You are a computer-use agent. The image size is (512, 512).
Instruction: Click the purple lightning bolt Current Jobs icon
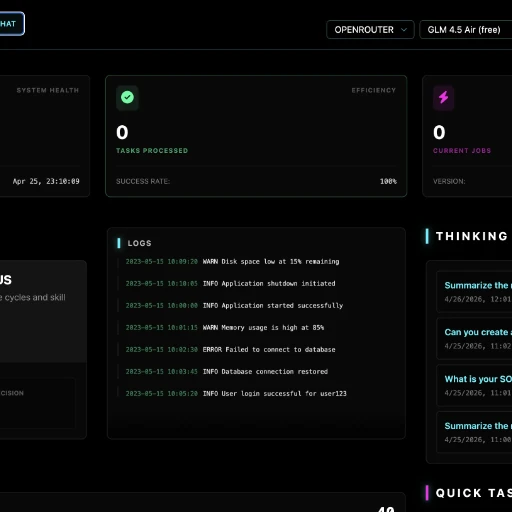tap(443, 98)
